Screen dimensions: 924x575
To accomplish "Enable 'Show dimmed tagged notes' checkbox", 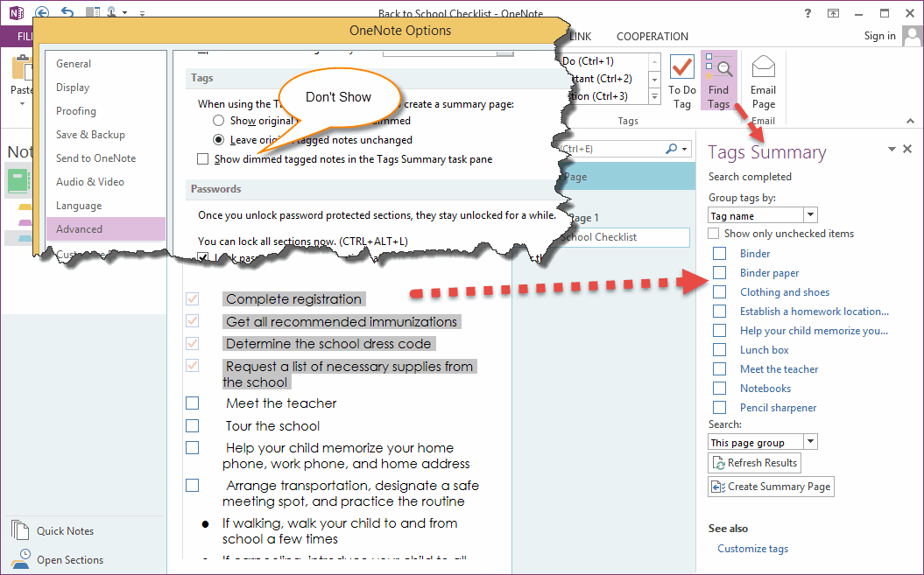I will [x=202, y=159].
